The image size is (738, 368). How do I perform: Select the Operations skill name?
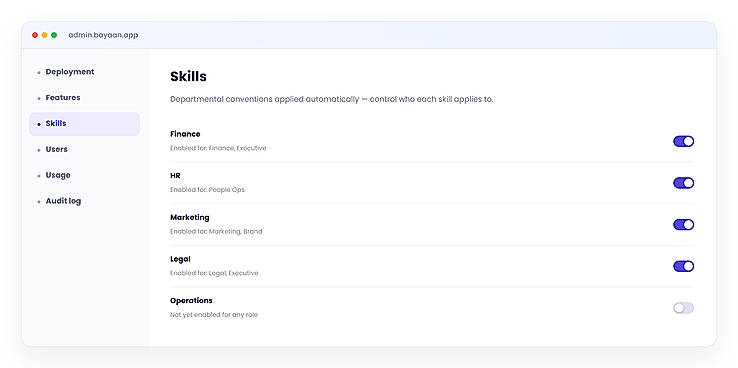pyautogui.click(x=191, y=300)
